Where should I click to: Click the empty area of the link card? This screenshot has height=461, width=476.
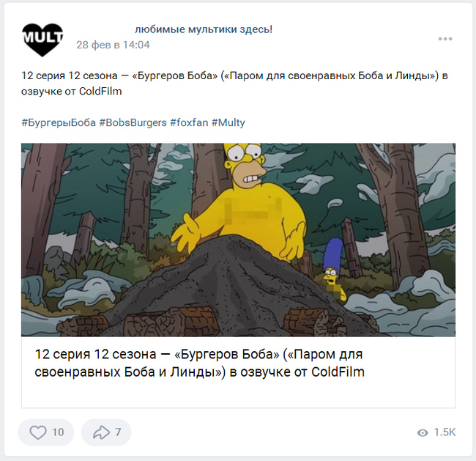238,394
